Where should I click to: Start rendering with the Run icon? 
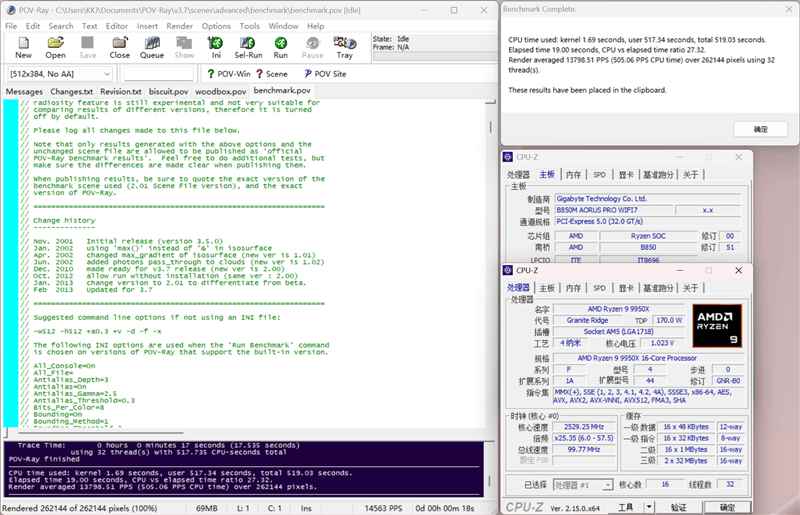[281, 48]
